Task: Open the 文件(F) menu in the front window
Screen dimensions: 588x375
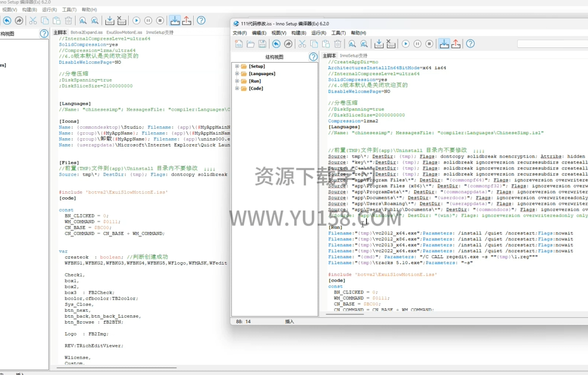Action: [x=239, y=33]
